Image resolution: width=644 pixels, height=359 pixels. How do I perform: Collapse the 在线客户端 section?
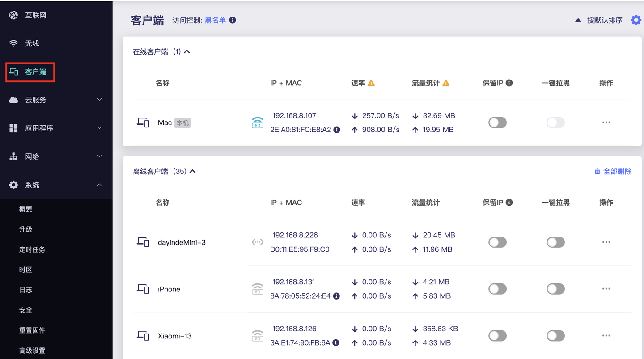tap(187, 52)
